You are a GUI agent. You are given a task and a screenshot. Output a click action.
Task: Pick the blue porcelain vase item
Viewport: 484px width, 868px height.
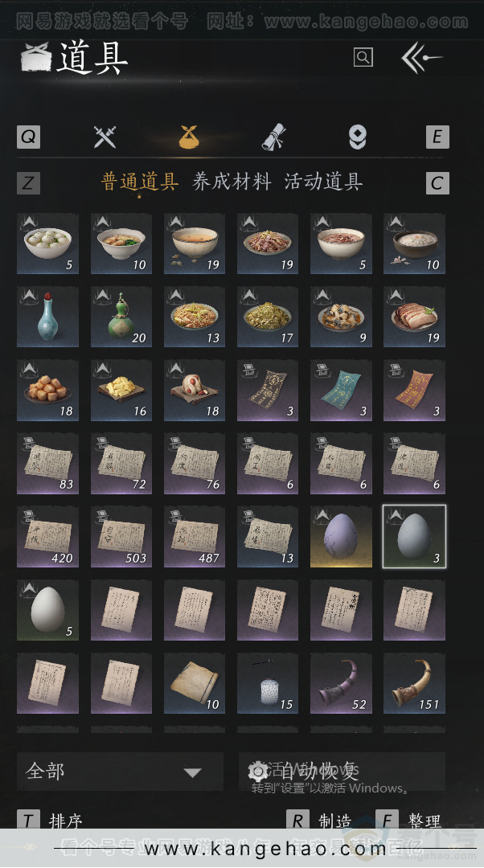(47, 317)
